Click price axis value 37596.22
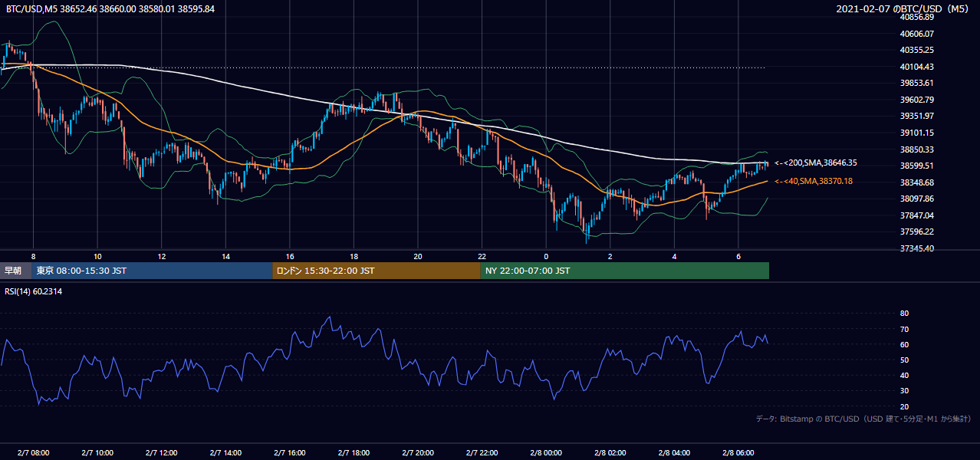This screenshot has height=460, width=980. (916, 232)
